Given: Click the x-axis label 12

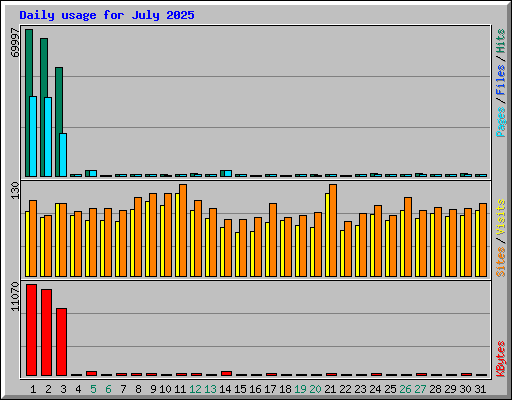Looking at the screenshot, I should click(195, 389).
